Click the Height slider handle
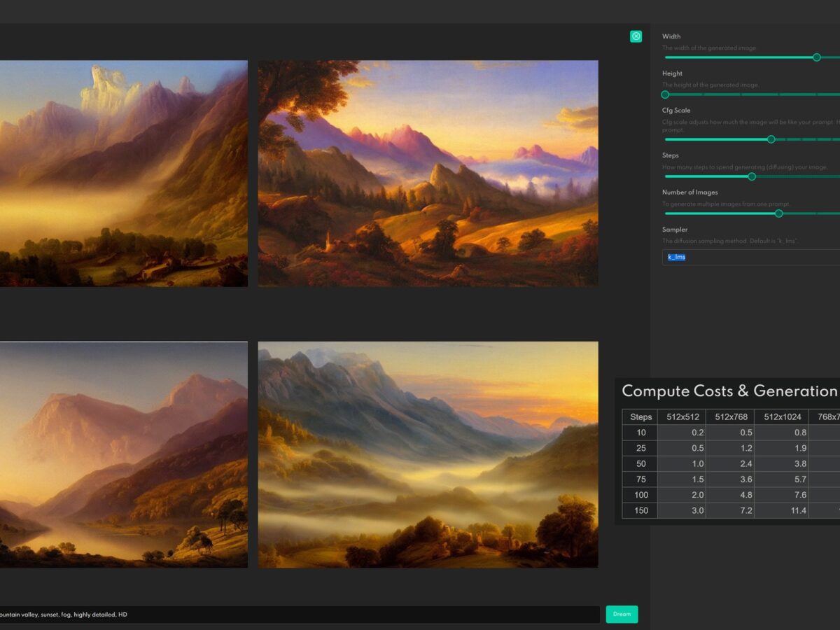This screenshot has width=840, height=630. tap(666, 94)
